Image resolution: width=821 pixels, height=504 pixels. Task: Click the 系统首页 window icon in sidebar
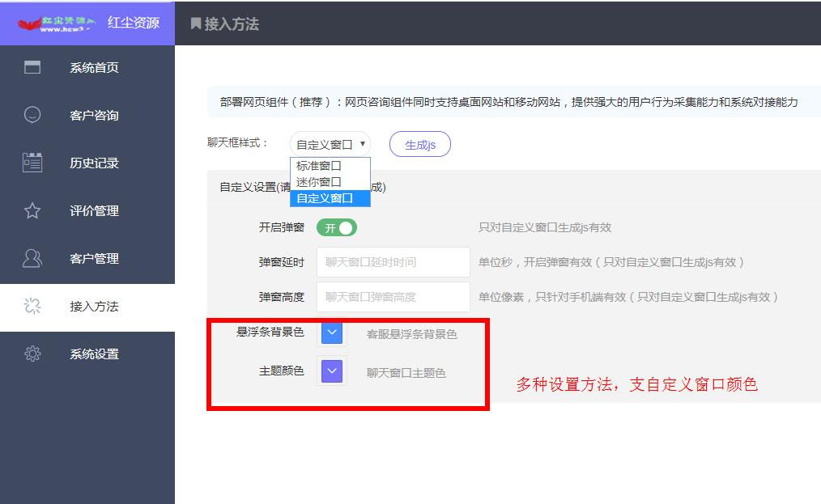pos(32,67)
